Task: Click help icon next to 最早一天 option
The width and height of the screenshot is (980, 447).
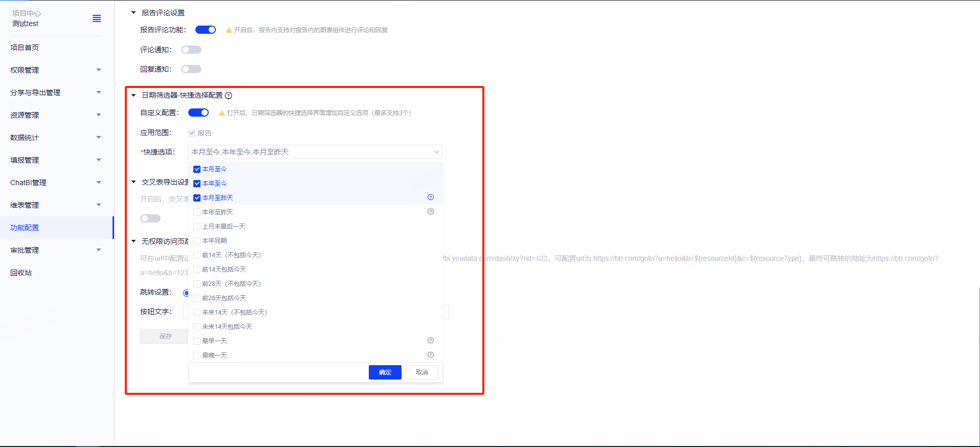Action: click(431, 341)
